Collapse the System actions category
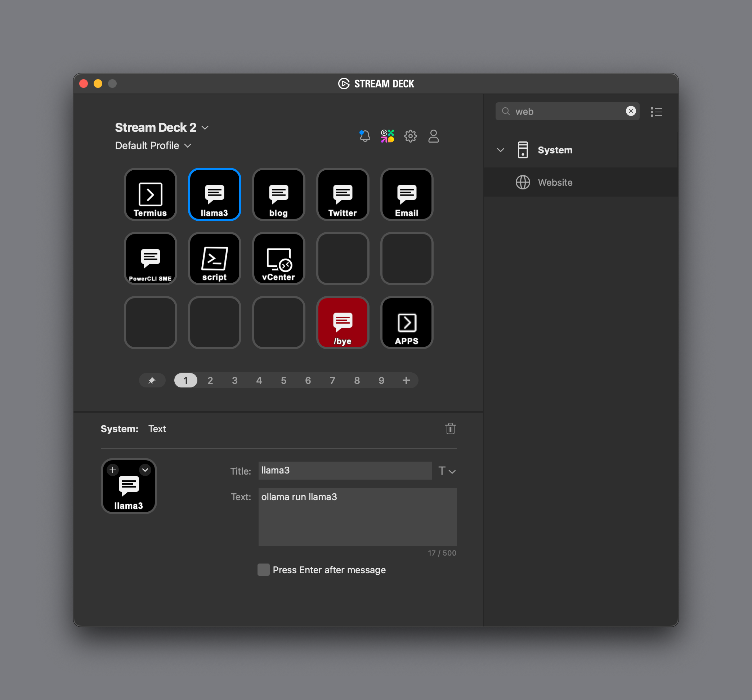Screen dimensions: 752x700 pos(501,150)
